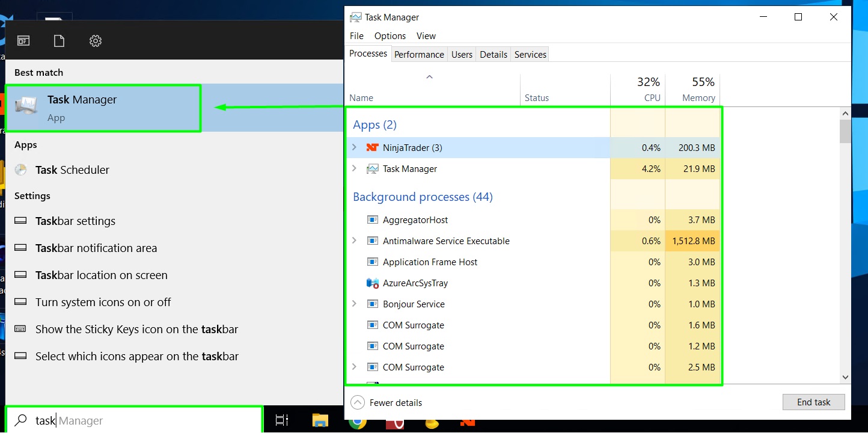Select the Settings gear filter in search panel

(95, 41)
